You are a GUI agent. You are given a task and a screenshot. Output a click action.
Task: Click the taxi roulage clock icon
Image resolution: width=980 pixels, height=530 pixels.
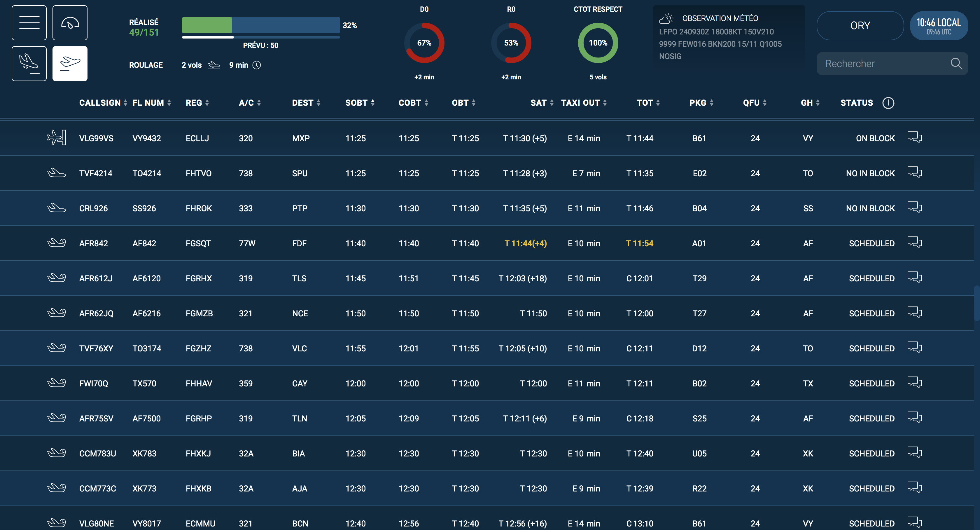[257, 65]
